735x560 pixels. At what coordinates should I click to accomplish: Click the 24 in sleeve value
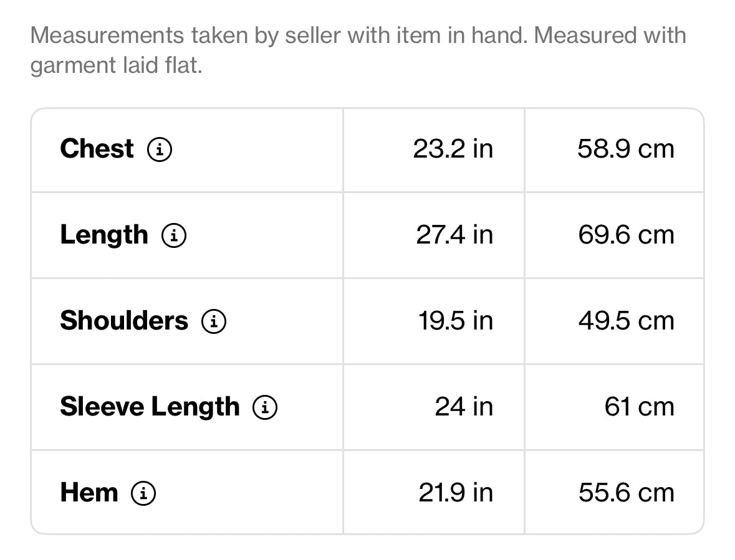point(464,407)
